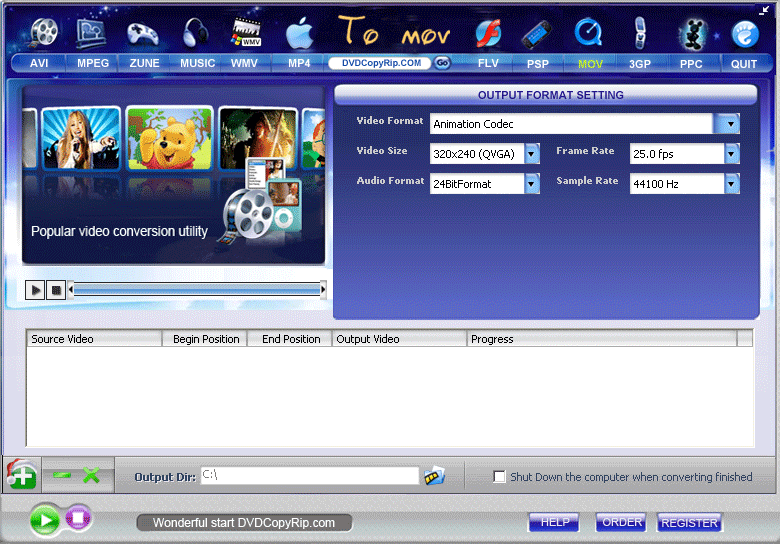
Task: Click the End Position column header
Action: pyautogui.click(x=290, y=339)
